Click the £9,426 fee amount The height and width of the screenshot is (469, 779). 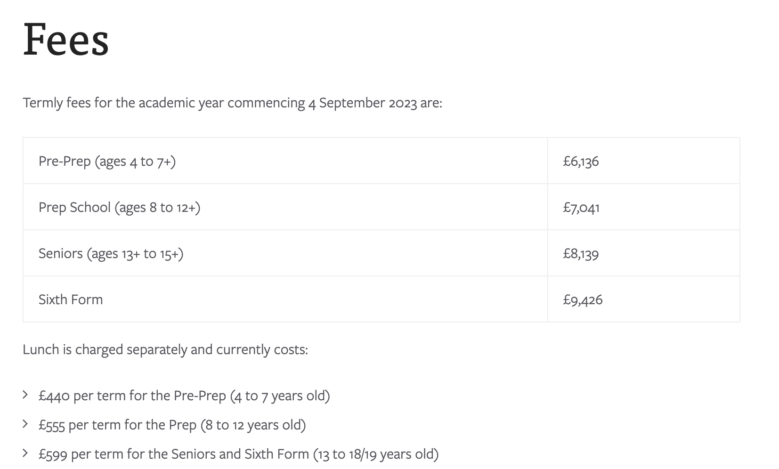[x=583, y=300]
